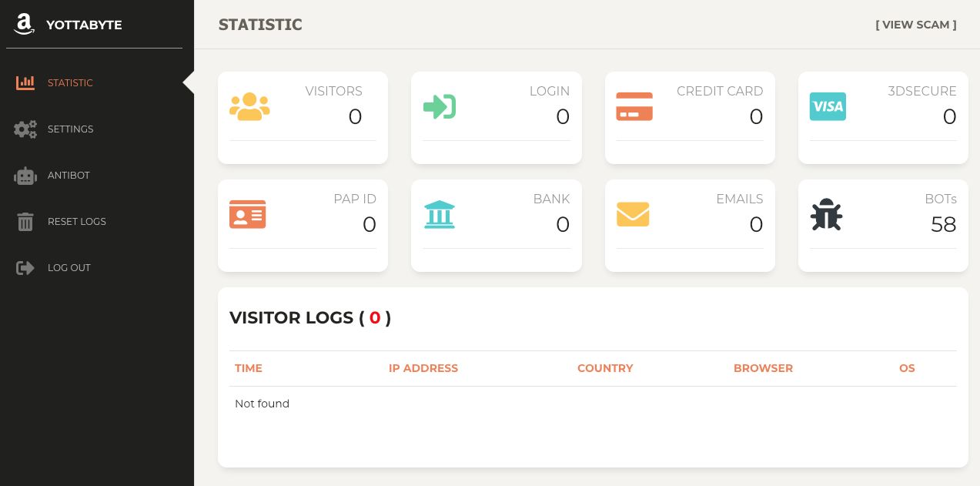Select the Antibot menu entry
The image size is (980, 486).
69,176
